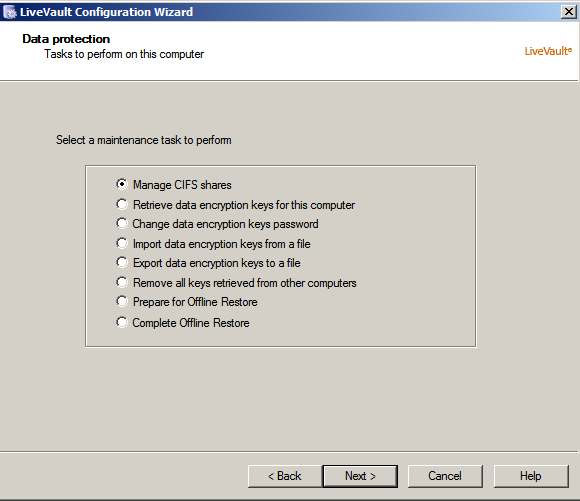Viewport: 580px width, 501px height.
Task: Go to previous page with Back button
Action: pos(285,476)
